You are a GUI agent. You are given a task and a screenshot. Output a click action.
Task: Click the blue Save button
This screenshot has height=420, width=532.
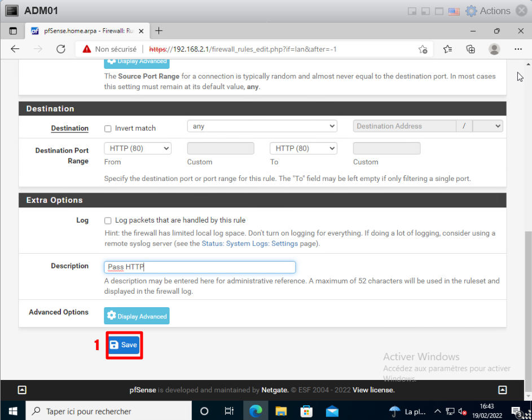click(123, 345)
